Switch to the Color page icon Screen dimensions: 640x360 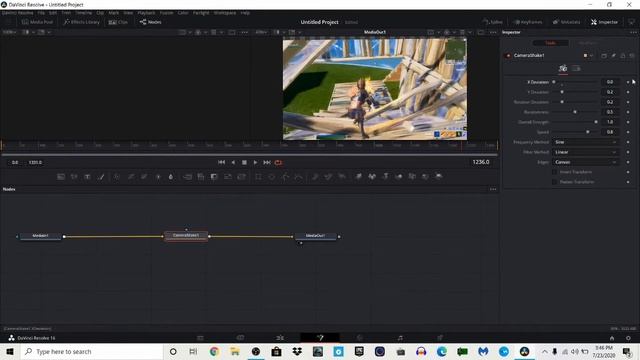[360, 338]
